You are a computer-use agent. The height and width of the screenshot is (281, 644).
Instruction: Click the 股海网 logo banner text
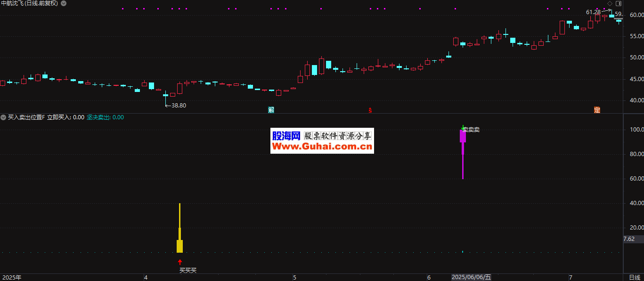tap(286, 136)
